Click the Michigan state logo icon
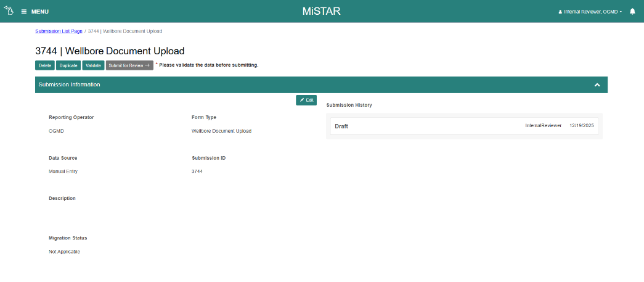 point(9,10)
